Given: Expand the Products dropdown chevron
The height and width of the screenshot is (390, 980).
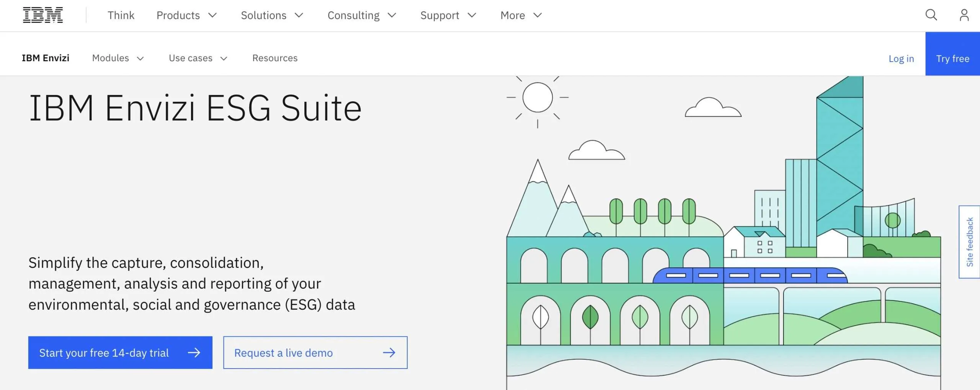Looking at the screenshot, I should [x=212, y=15].
